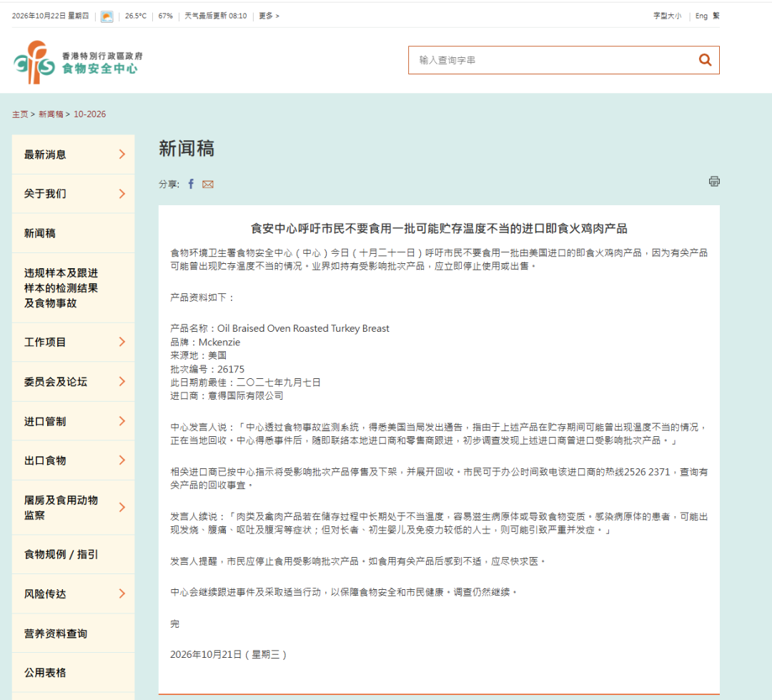Expand the 关于我们 menu arrow
772x700 pixels.
(x=122, y=194)
